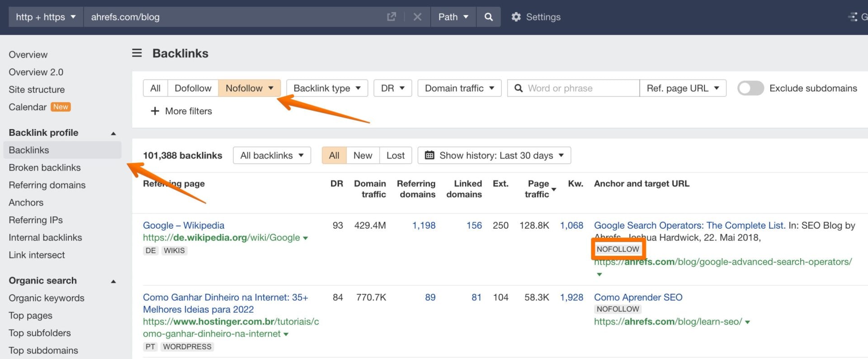Open Settings gear icon
Viewport: 868px width, 359px height.
pyautogui.click(x=516, y=17)
